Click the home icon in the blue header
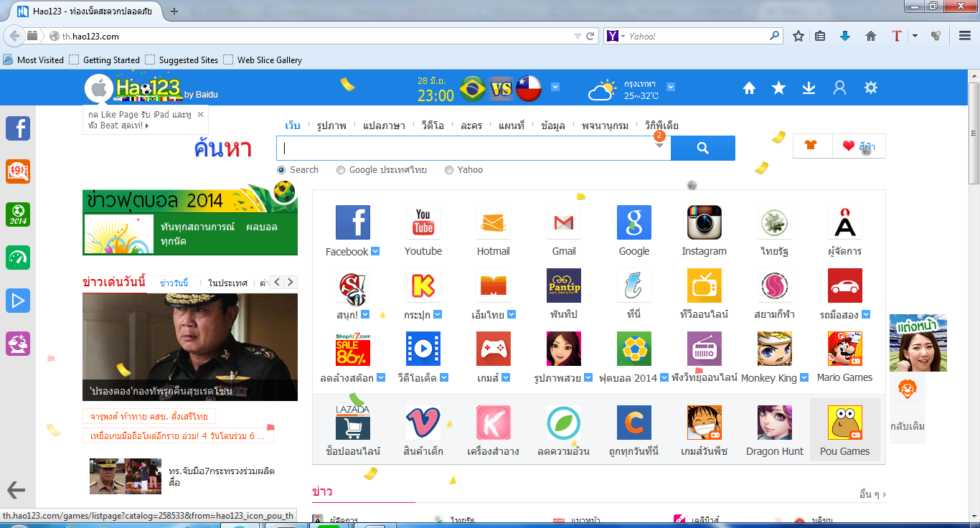Viewport: 980px width, 528px height. point(749,88)
